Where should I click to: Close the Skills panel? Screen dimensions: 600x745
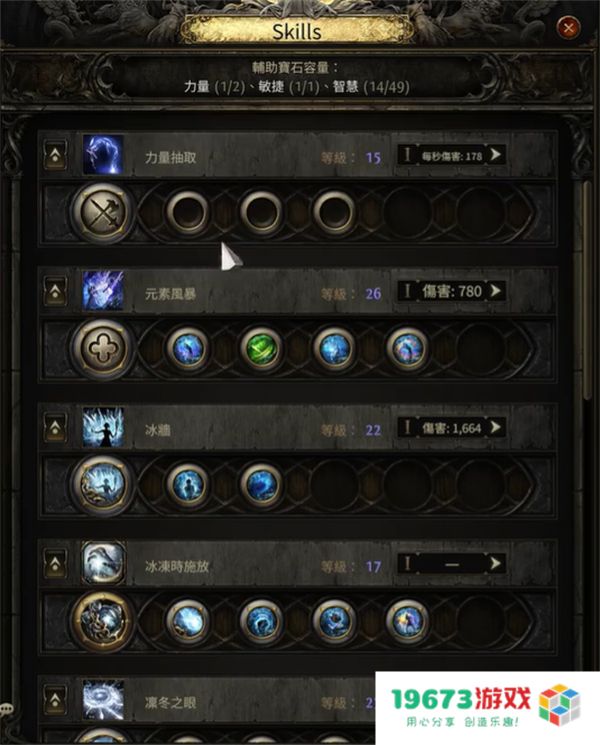click(x=568, y=28)
